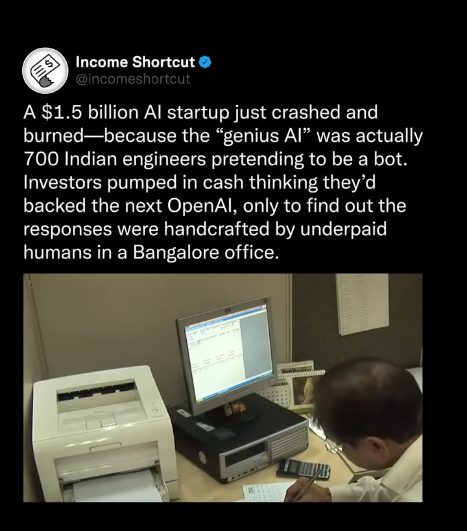This screenshot has height=531, width=467.
Task: Click the paper sheet pinned on the wall
Action: point(363,304)
